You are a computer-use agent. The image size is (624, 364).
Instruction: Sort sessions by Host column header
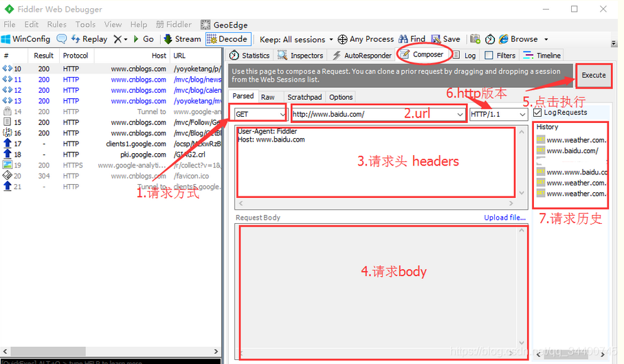tap(132, 56)
